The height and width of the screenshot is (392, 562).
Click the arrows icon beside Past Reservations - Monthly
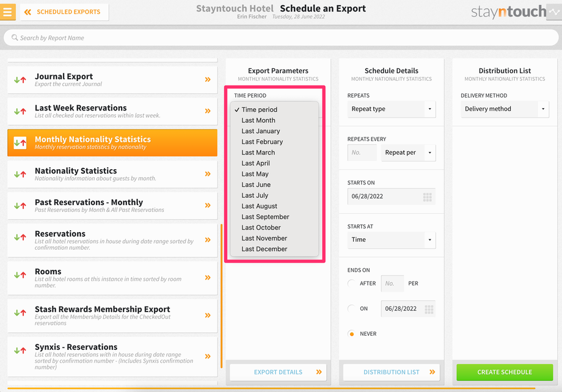[x=20, y=206]
